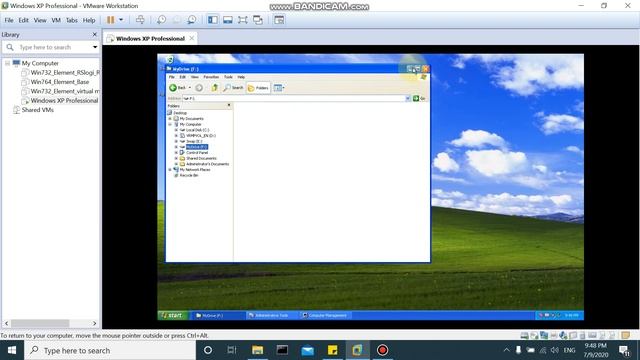This screenshot has width=640, height=360.
Task: Click Manage snapshots toolbar icon
Action: [x=191, y=20]
